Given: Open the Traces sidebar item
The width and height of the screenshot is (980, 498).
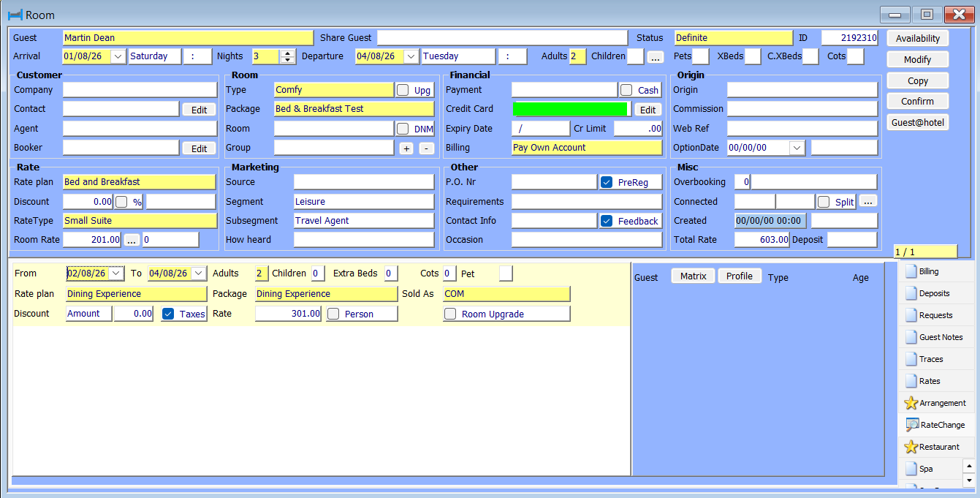Looking at the screenshot, I should [x=935, y=359].
